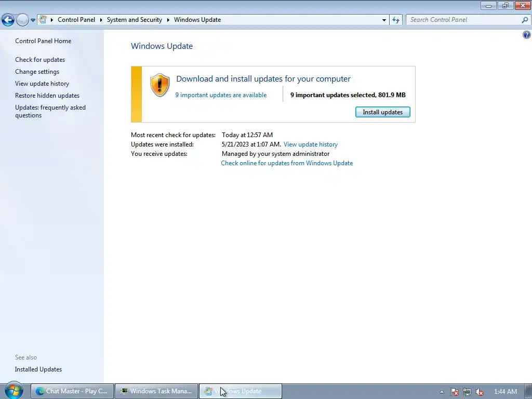The width and height of the screenshot is (532, 399).
Task: Click the 1:44 AM clock
Action: coord(506,392)
